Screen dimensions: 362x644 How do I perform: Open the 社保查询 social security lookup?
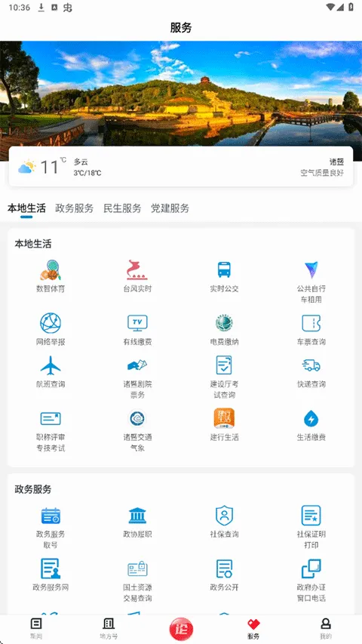[224, 522]
